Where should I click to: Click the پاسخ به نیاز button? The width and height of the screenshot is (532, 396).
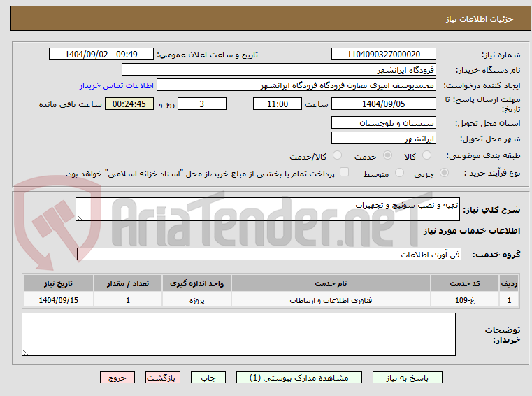[408, 377]
